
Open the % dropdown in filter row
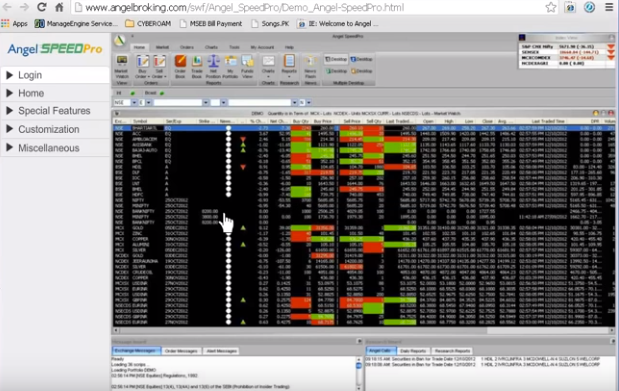click(309, 102)
